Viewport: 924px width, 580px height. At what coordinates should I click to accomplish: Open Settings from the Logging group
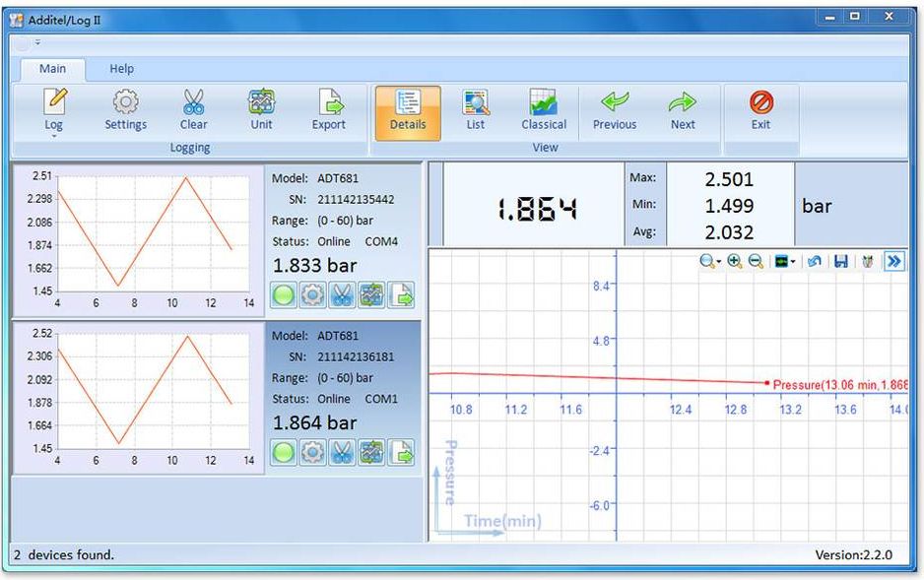(x=125, y=109)
